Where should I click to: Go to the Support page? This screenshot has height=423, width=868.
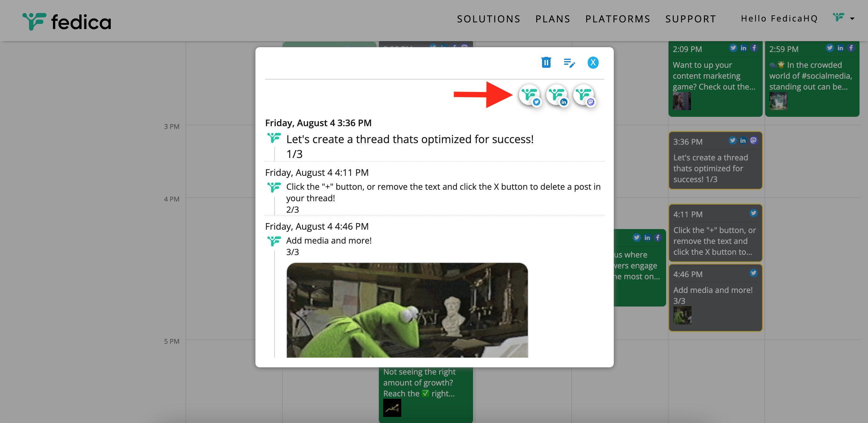pos(690,19)
